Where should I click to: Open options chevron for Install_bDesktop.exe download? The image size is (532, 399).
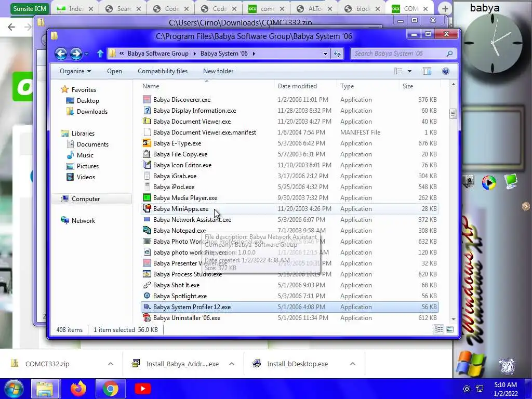click(x=353, y=364)
